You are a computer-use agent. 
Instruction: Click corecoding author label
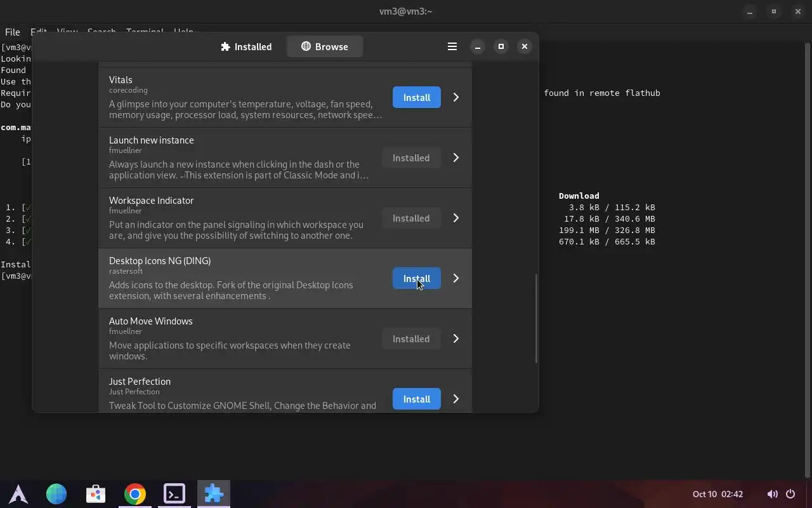(x=128, y=90)
